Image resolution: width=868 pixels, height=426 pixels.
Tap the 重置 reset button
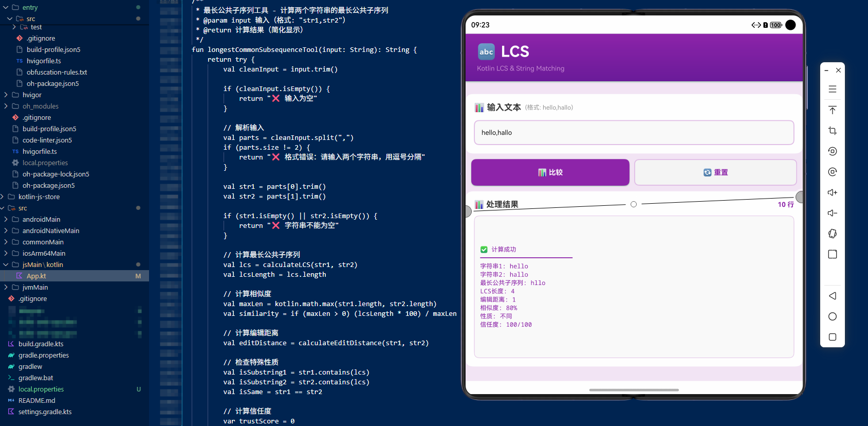point(715,172)
